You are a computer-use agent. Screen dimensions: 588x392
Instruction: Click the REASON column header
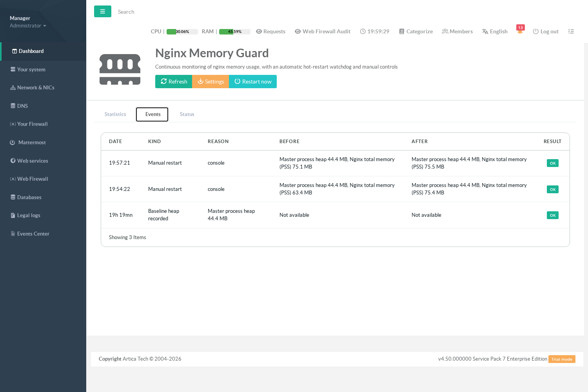point(218,142)
